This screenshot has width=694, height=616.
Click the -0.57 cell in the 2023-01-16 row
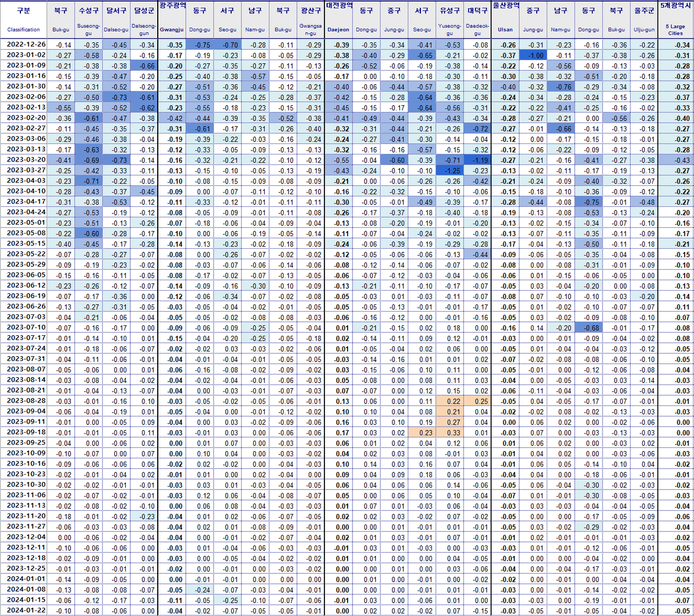pyautogui.click(x=255, y=76)
